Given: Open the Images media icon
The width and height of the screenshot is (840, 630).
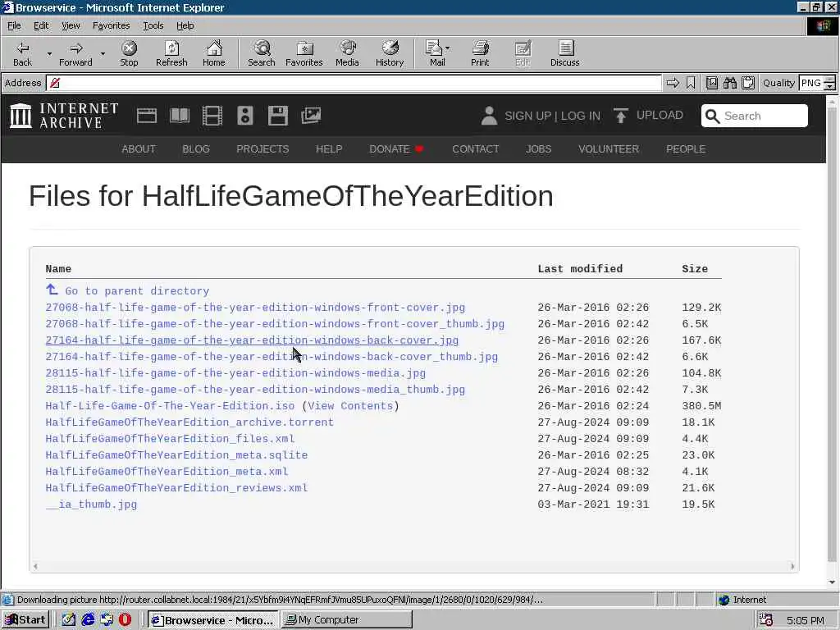Looking at the screenshot, I should (311, 116).
